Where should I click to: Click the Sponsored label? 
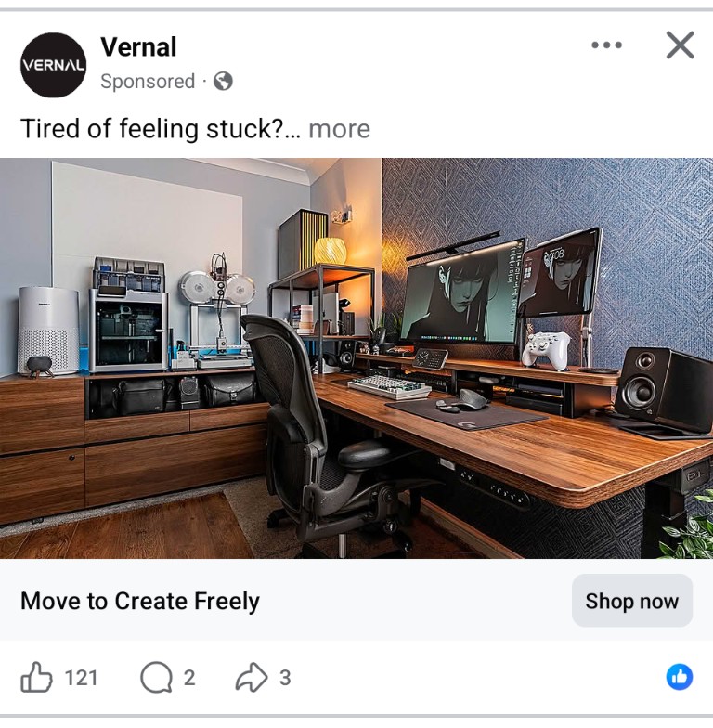148,82
